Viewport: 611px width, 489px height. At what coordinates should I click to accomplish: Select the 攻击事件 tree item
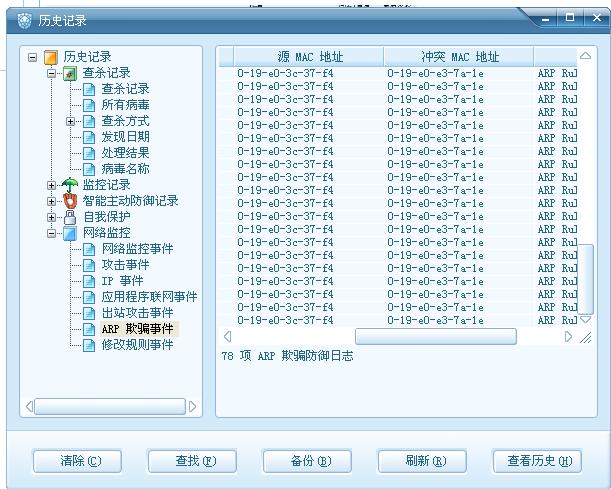(x=125, y=265)
